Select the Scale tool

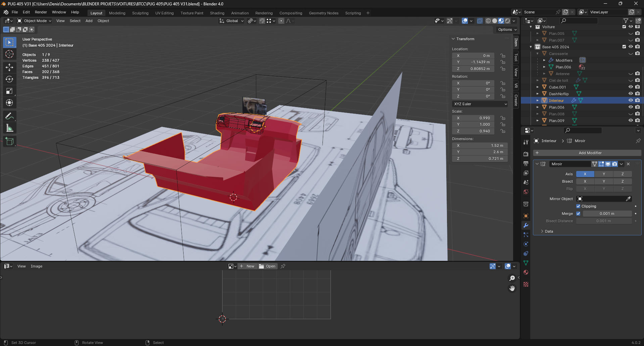[9, 91]
